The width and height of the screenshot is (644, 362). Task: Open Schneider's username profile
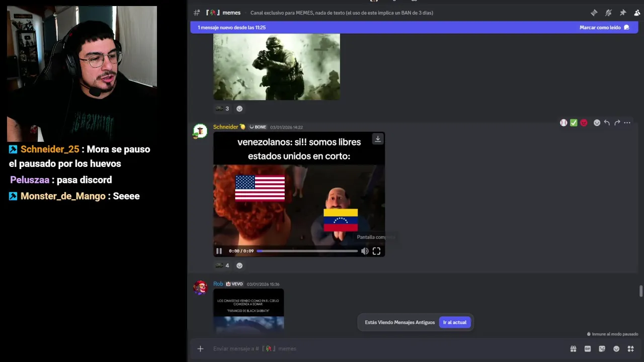tap(225, 127)
